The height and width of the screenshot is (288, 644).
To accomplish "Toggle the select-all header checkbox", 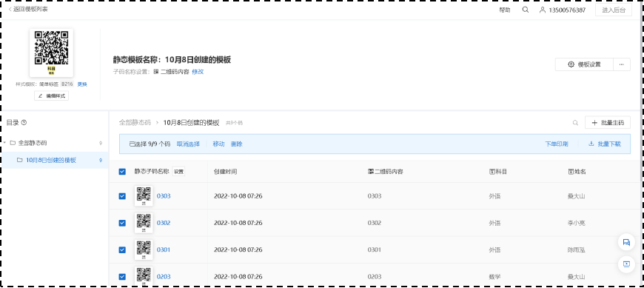I will click(122, 172).
